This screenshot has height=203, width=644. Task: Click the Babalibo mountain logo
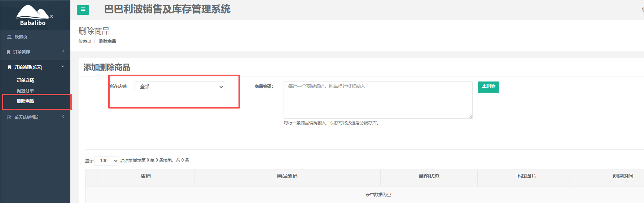pos(34,15)
